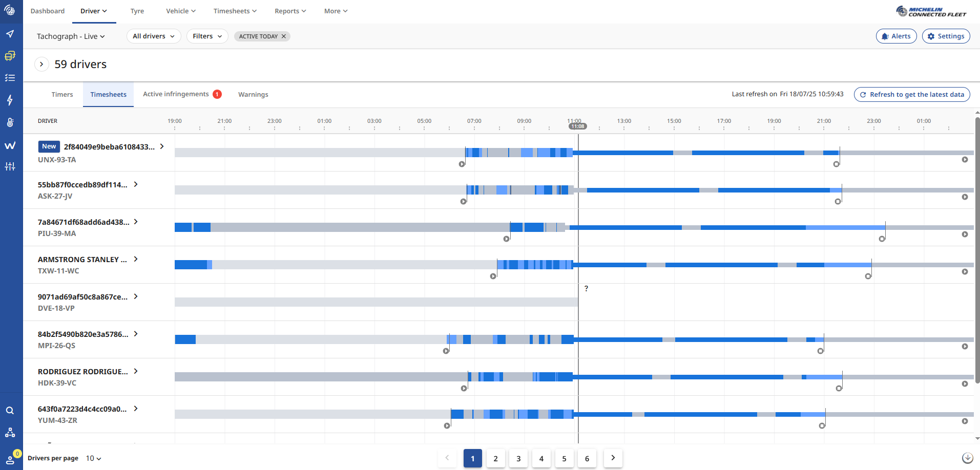The height and width of the screenshot is (470, 980).
Task: Open the sliders adjustments icon in sidebar
Action: click(x=10, y=166)
